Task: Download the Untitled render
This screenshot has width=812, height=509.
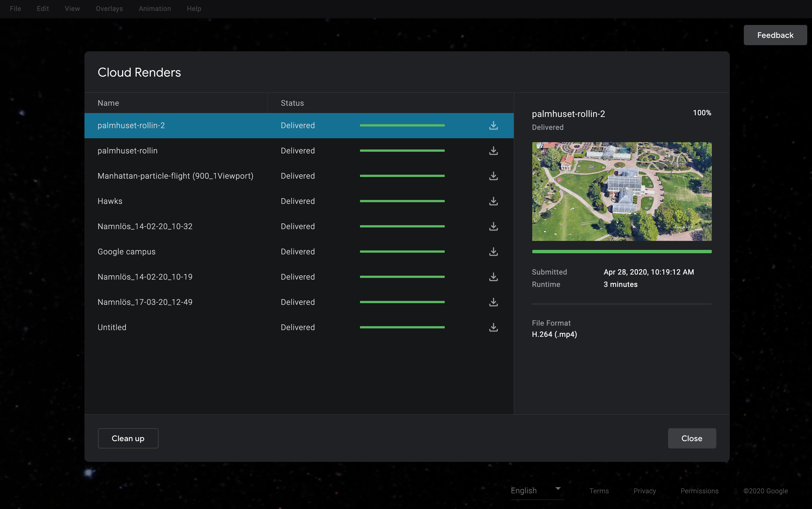Action: coord(493,328)
